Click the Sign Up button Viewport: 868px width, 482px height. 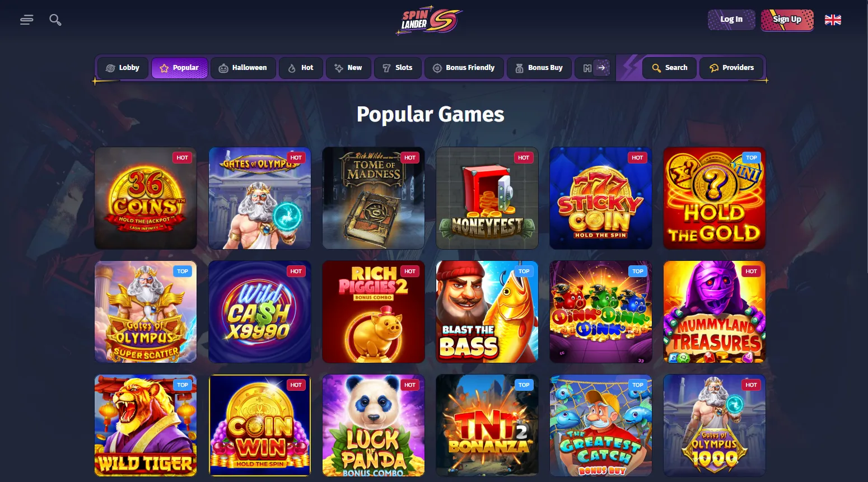(787, 20)
